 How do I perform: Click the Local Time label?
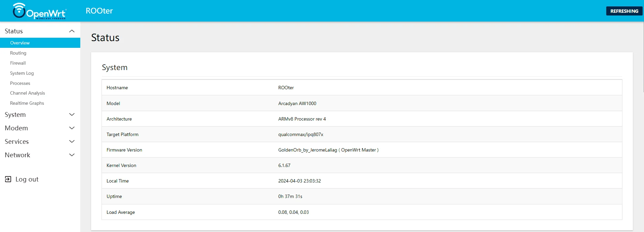pos(118,181)
